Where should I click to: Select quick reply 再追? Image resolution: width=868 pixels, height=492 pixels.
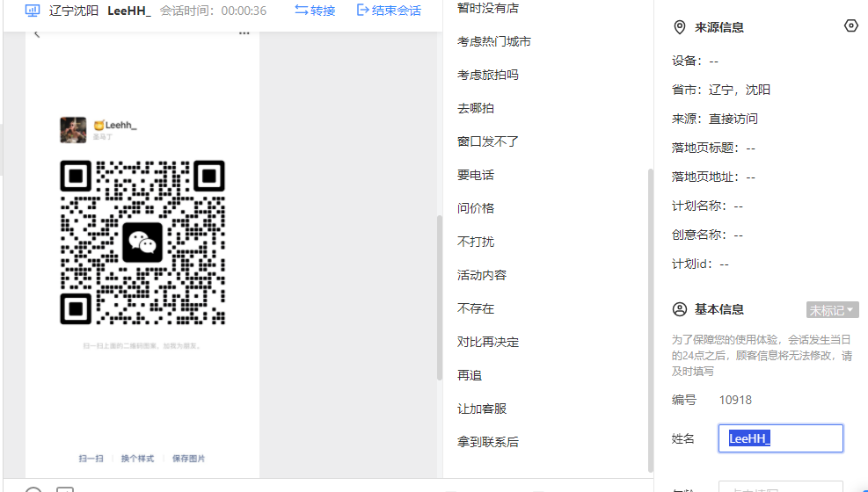coord(470,375)
